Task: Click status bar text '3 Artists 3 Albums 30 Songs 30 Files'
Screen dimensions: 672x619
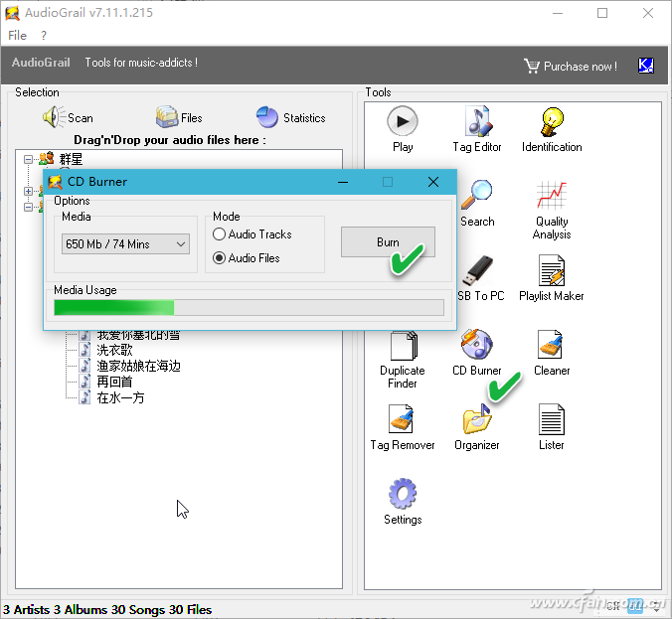Action: click(107, 610)
